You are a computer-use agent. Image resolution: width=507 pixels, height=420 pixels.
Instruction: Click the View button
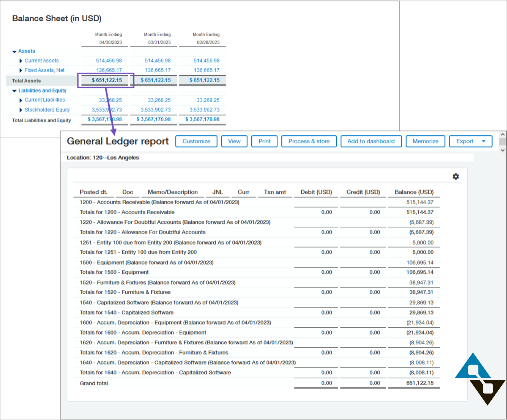234,141
